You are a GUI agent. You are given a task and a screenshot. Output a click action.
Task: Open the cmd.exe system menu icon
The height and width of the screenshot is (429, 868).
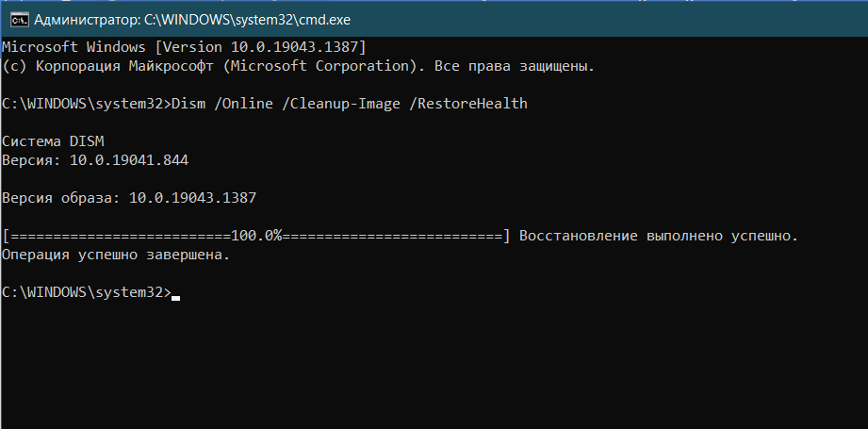tap(20, 21)
